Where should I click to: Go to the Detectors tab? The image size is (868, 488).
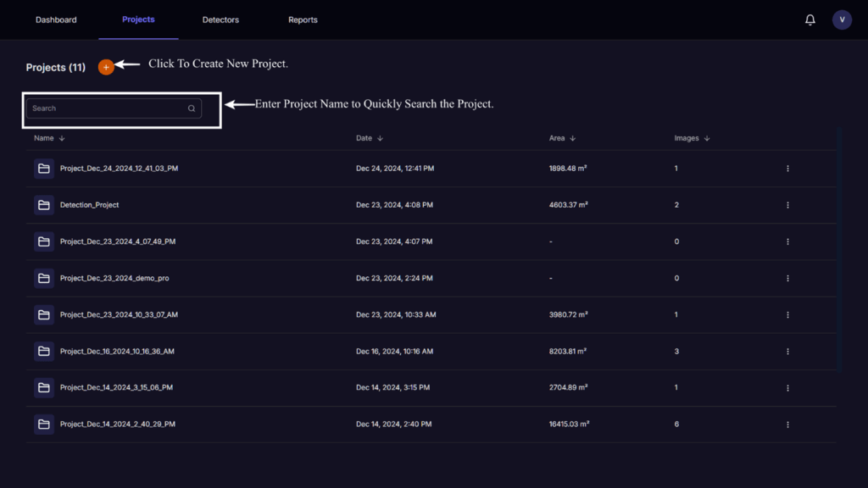point(220,20)
